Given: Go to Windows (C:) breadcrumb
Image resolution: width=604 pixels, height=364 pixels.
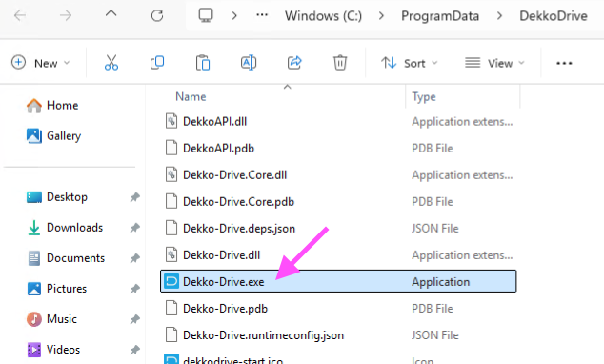Looking at the screenshot, I should pyautogui.click(x=324, y=16).
